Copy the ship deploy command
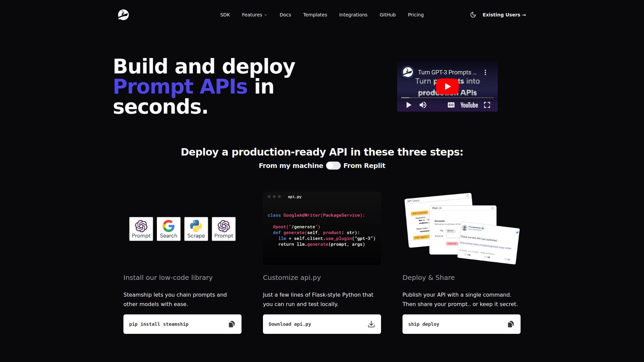Viewport: 644px width, 362px height. pos(511,324)
